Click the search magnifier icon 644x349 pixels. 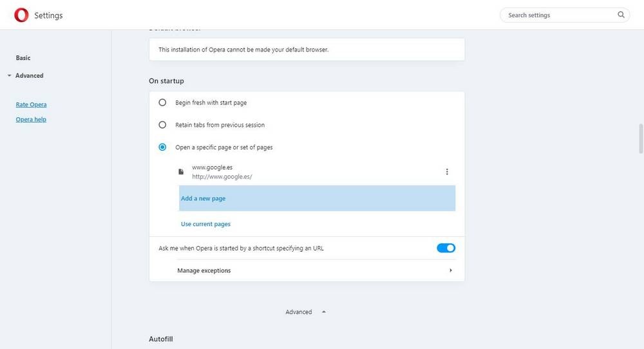click(x=621, y=15)
